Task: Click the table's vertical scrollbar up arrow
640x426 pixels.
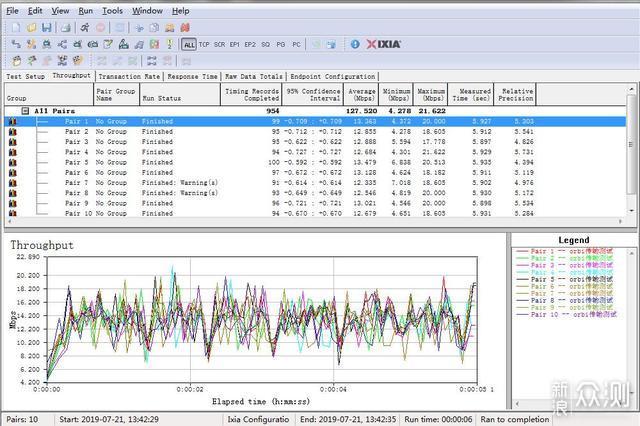Action: tap(631, 89)
